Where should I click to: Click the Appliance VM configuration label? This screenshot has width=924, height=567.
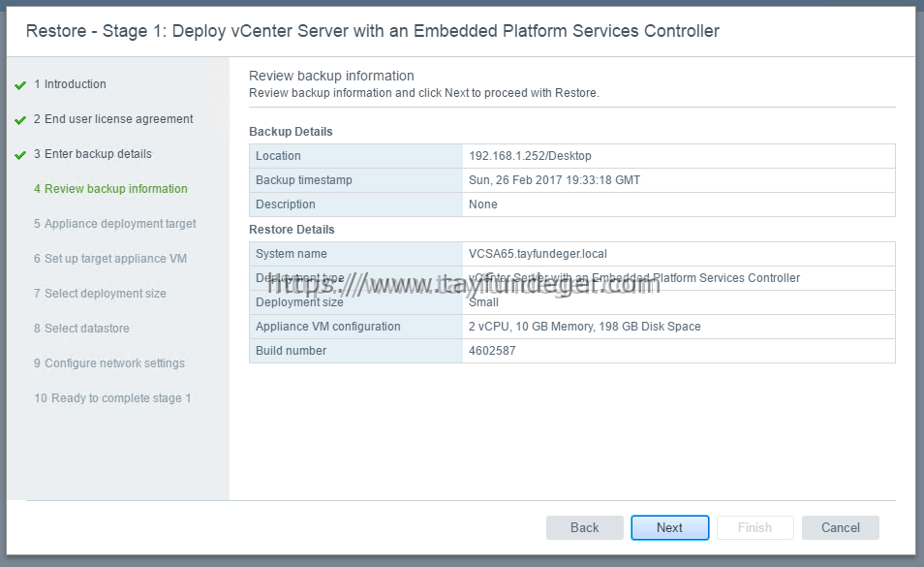coord(327,327)
